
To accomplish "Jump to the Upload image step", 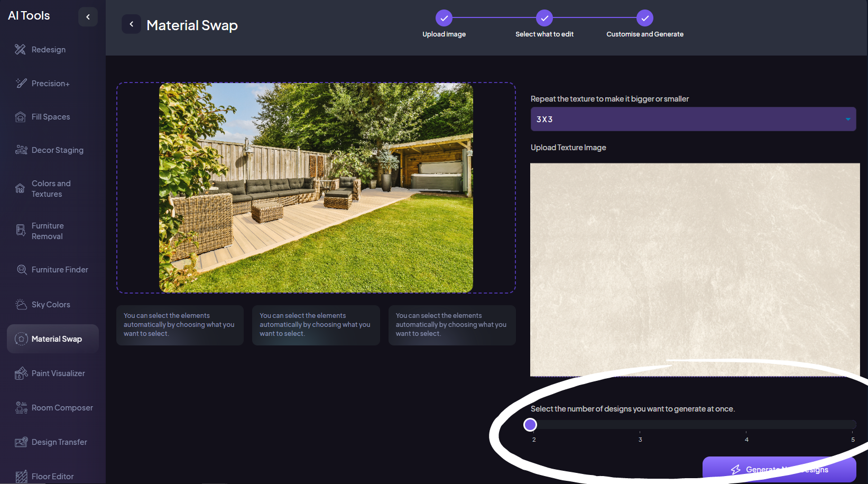I will pos(444,18).
